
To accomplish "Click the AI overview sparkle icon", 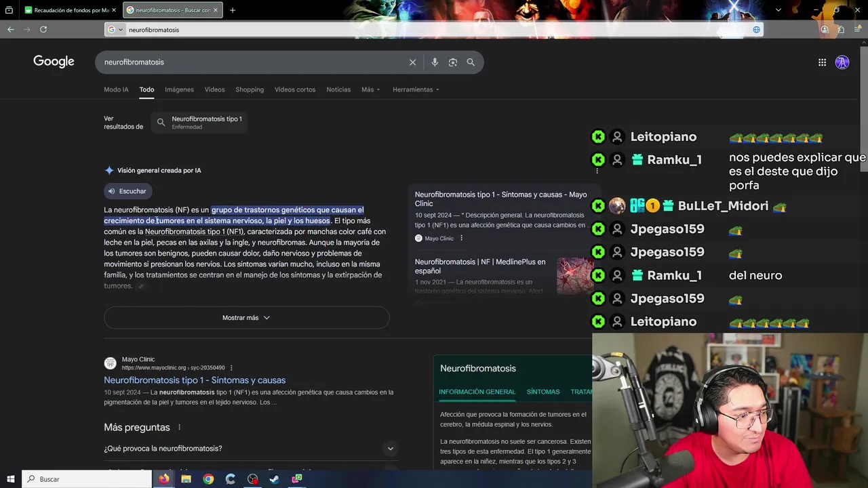I will click(109, 171).
